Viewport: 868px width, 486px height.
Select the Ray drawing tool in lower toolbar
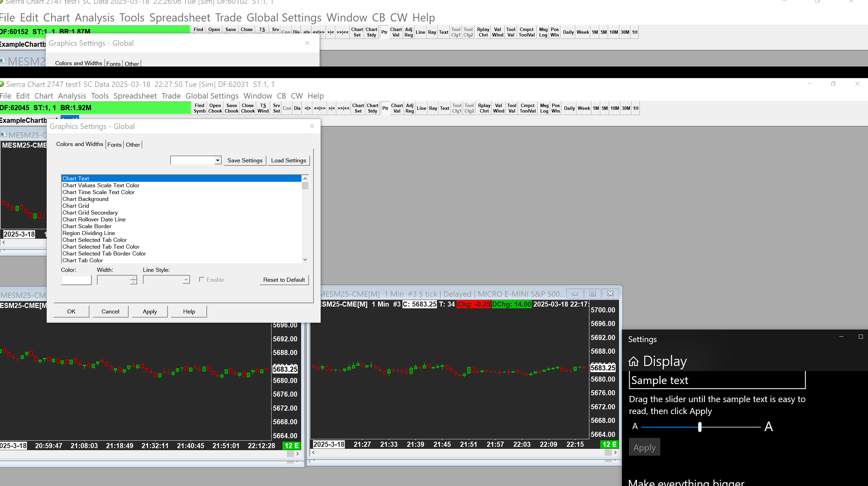pyautogui.click(x=433, y=108)
